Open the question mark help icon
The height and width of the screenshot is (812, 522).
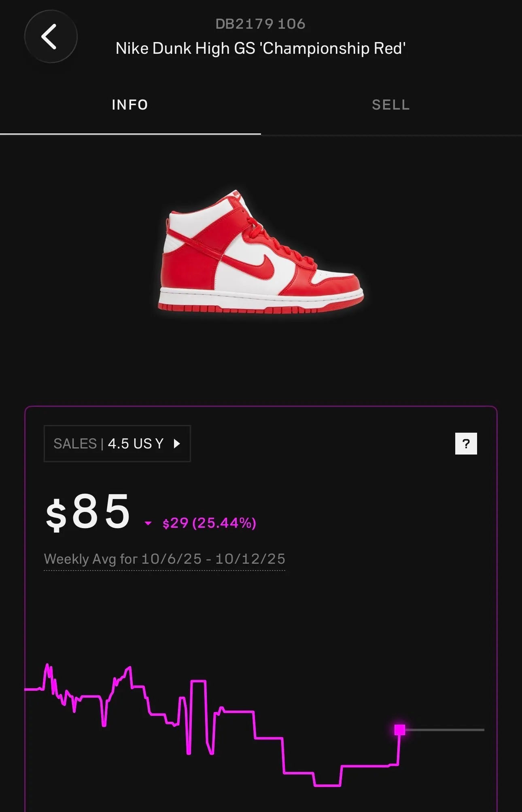point(466,444)
